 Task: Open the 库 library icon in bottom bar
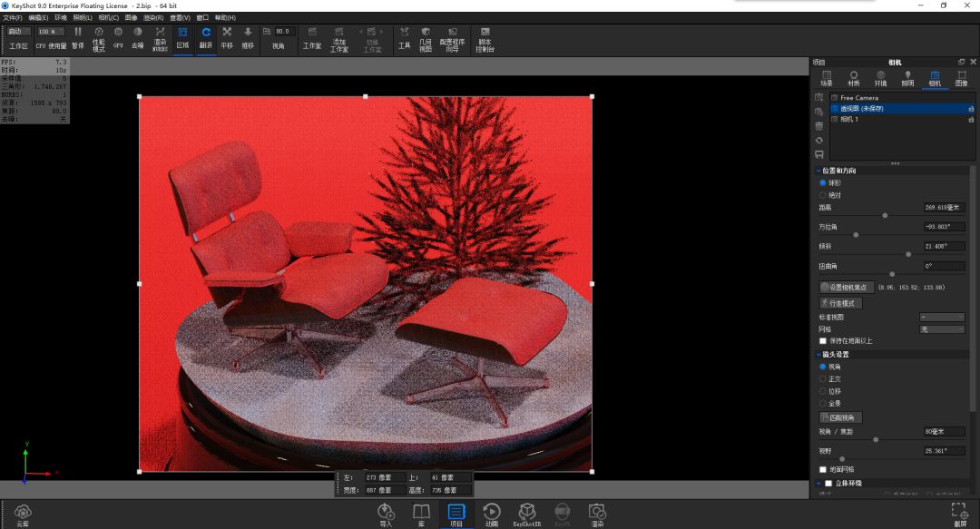click(421, 515)
